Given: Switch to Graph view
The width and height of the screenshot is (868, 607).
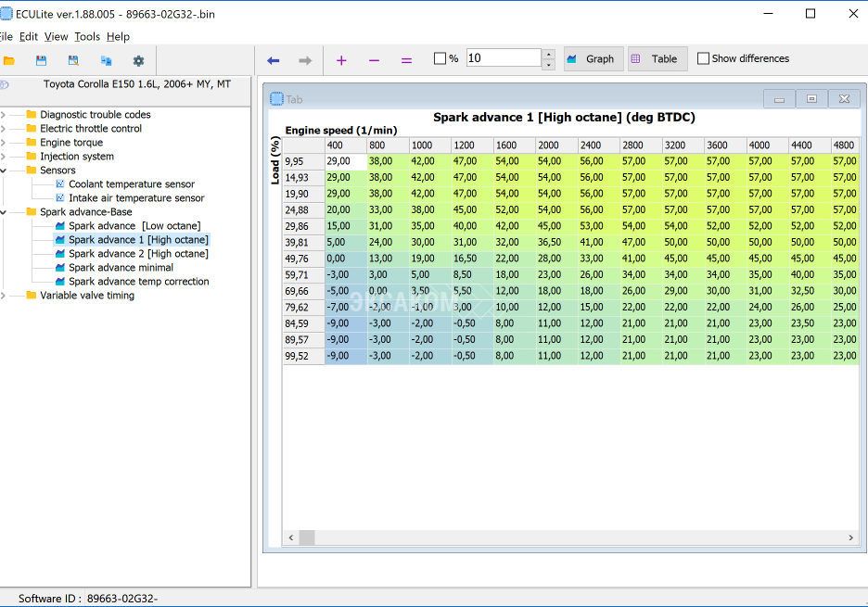Looking at the screenshot, I should coord(593,58).
